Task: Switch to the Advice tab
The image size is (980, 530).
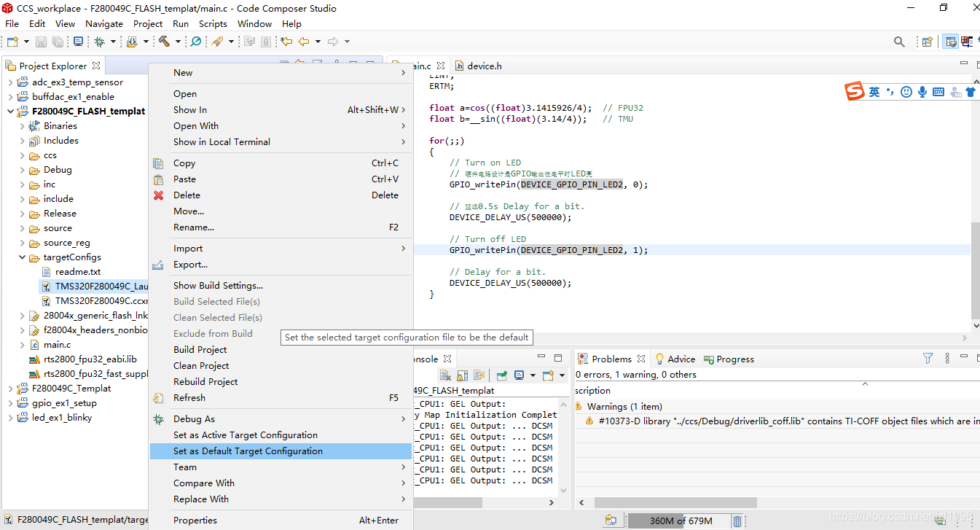Action: [x=675, y=359]
